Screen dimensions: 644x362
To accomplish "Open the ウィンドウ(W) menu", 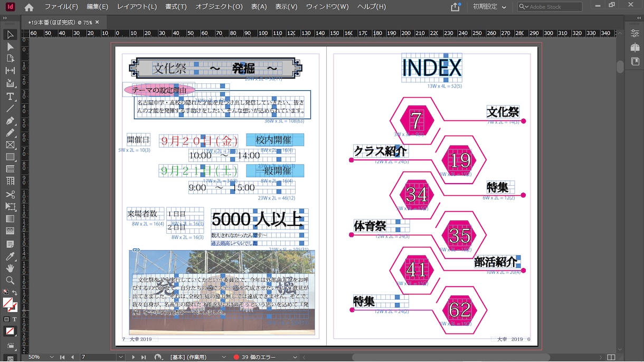I will [x=327, y=7].
